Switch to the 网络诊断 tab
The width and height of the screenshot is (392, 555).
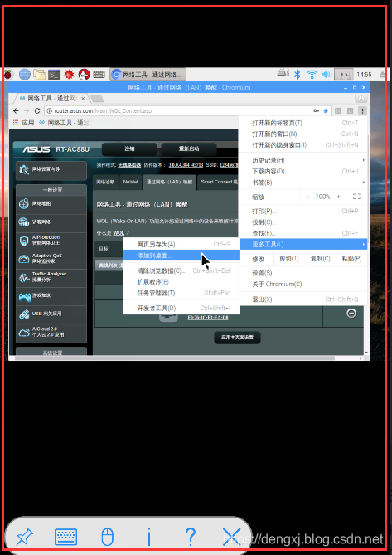106,182
